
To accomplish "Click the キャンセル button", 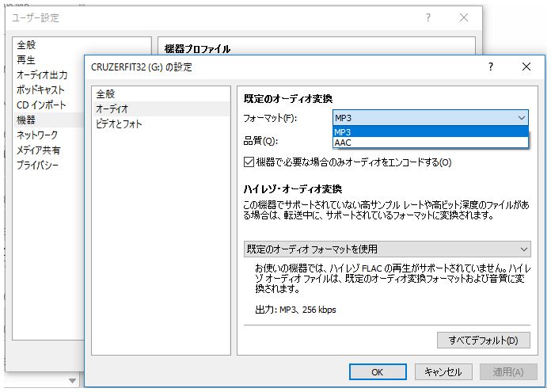I will click(x=443, y=372).
